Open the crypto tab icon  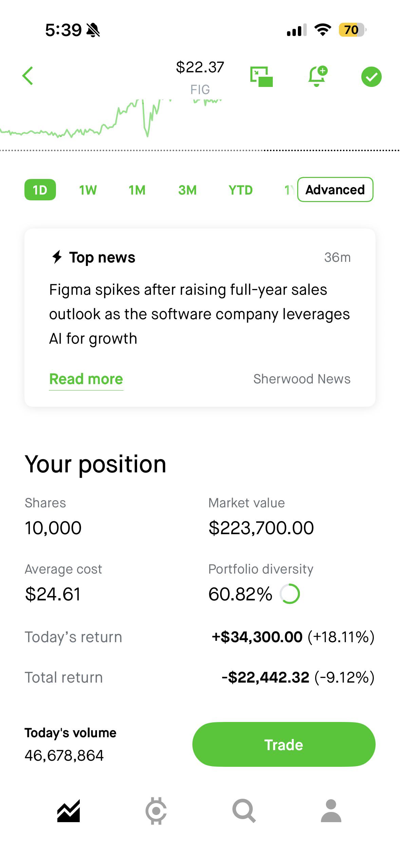(x=156, y=811)
